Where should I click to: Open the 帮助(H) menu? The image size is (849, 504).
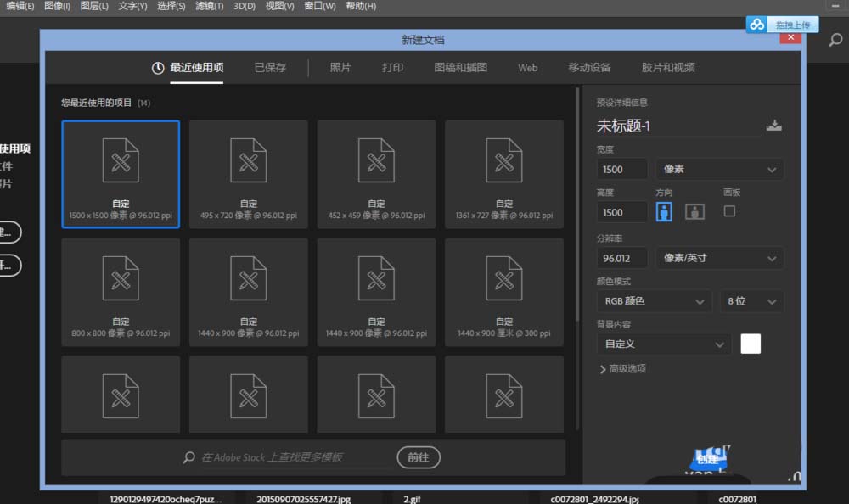coord(361,6)
